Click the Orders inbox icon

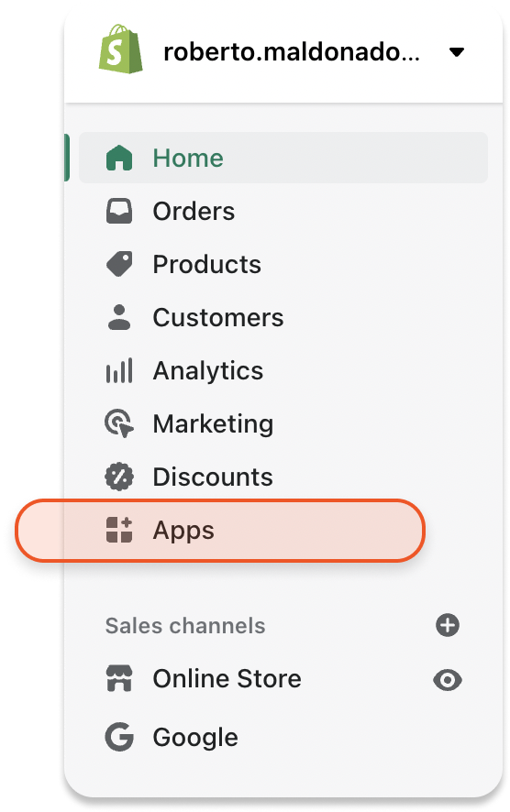[119, 212]
